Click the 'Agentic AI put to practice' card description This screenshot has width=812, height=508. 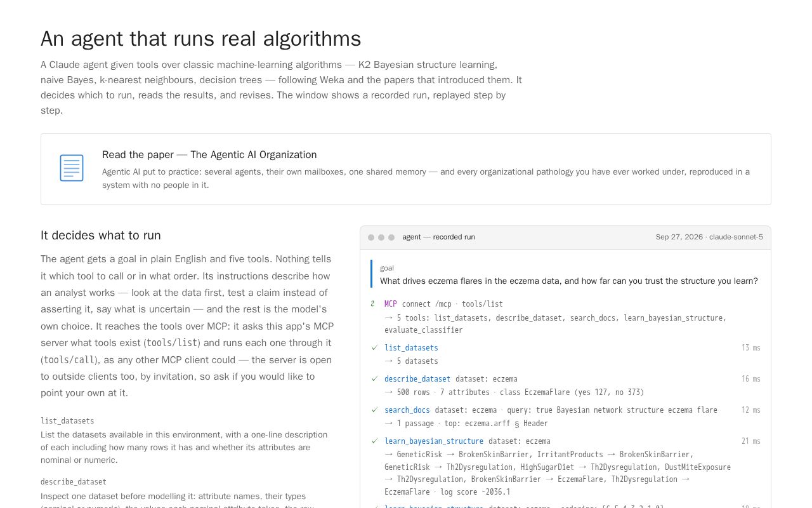[426, 178]
